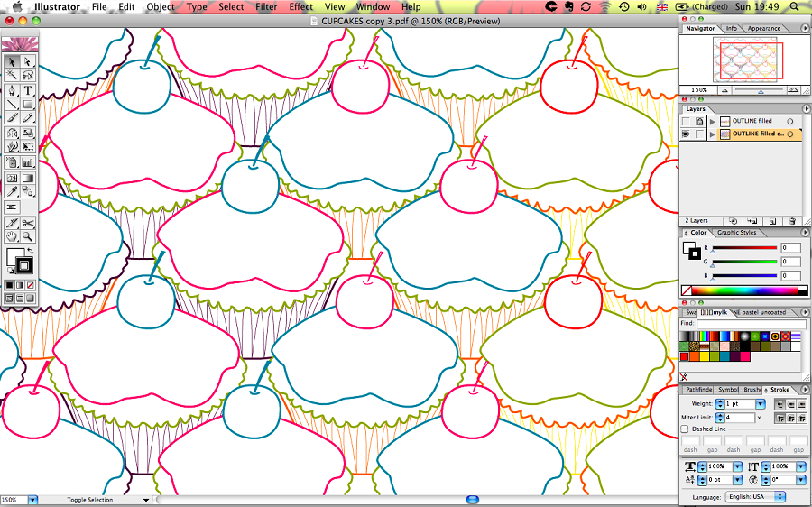The height and width of the screenshot is (507, 812).
Task: Enable the Dashed Line checkbox
Action: click(686, 429)
